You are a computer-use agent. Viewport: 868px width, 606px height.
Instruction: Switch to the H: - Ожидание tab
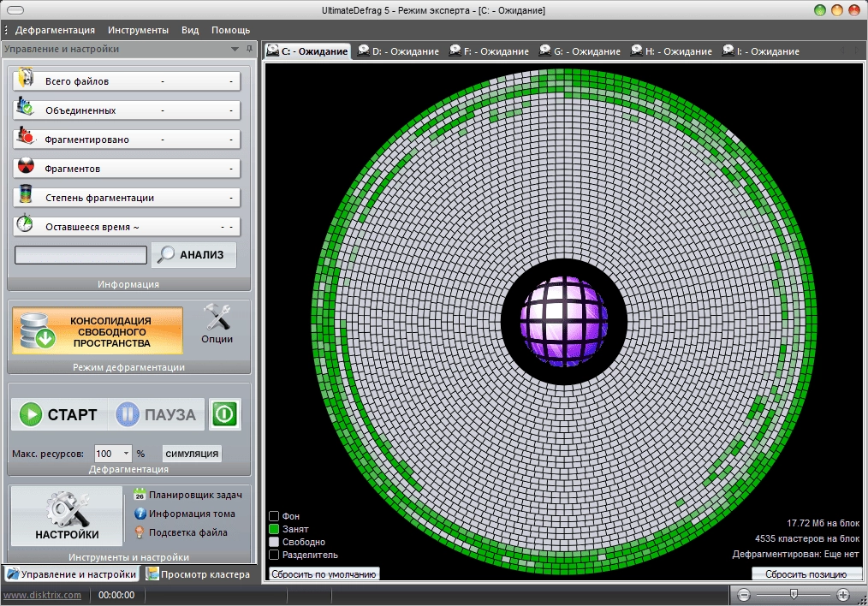pyautogui.click(x=671, y=50)
